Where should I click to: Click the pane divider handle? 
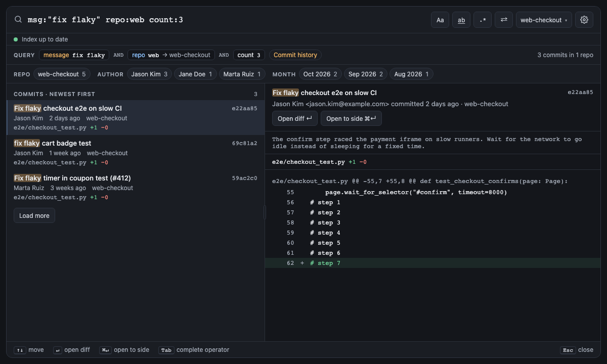(x=265, y=212)
